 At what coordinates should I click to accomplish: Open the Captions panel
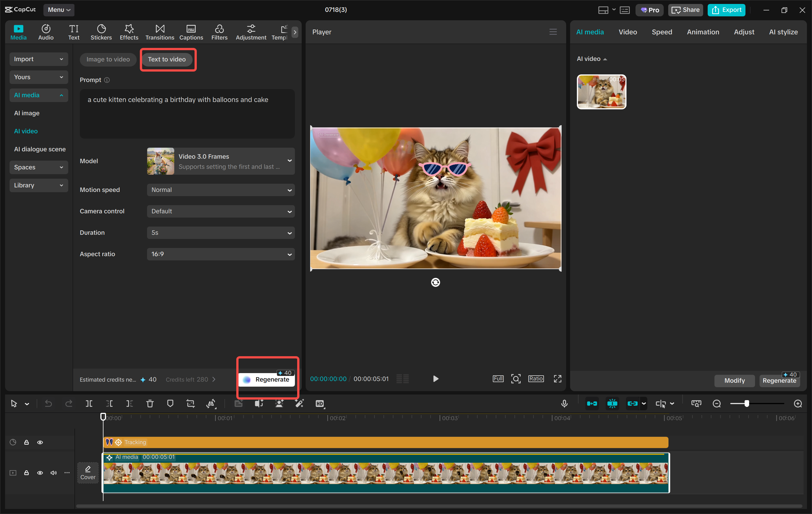click(x=191, y=32)
